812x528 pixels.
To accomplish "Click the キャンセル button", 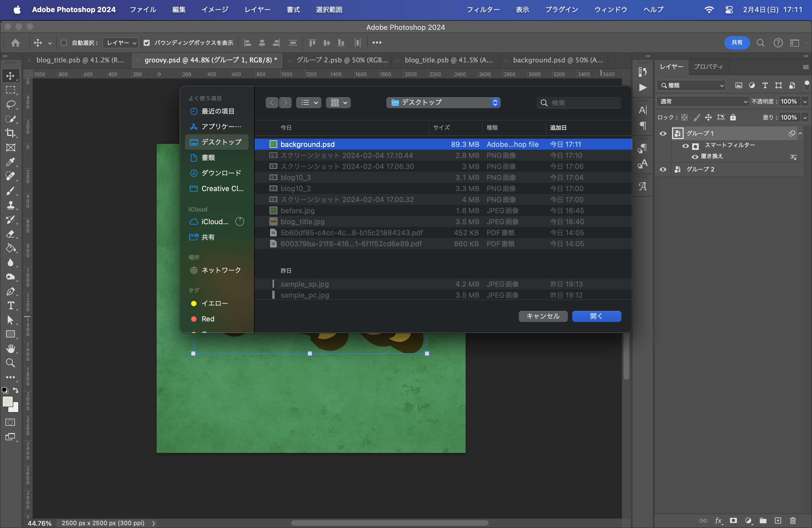I will coord(543,316).
